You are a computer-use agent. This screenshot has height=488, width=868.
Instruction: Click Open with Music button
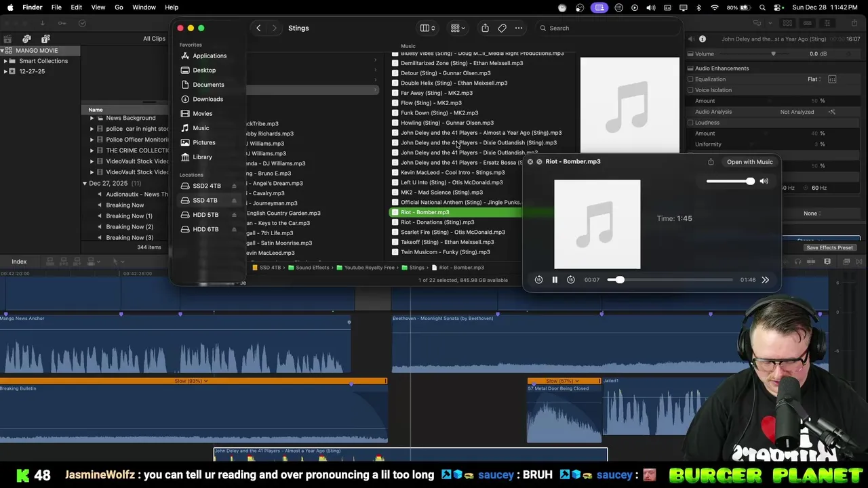point(749,162)
